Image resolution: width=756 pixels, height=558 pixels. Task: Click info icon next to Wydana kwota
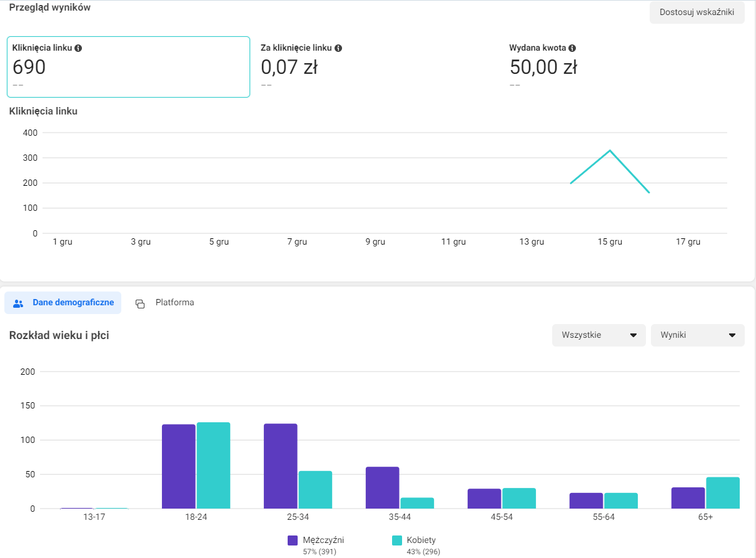pos(572,48)
